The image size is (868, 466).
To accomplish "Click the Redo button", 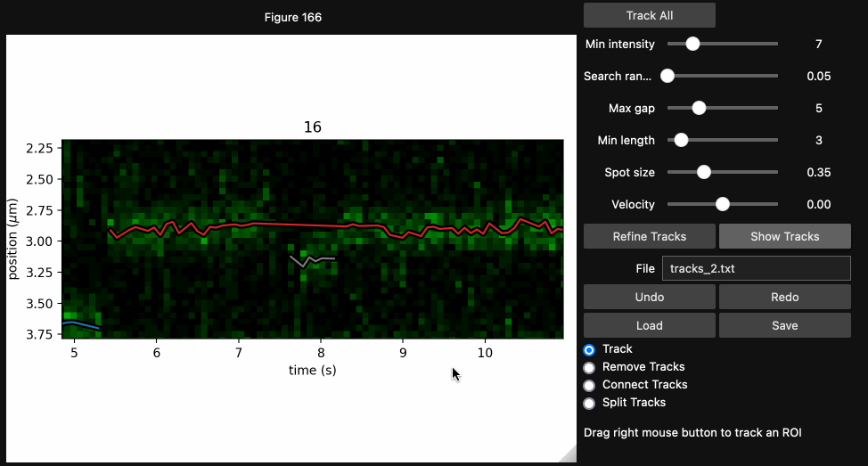I will click(785, 298).
